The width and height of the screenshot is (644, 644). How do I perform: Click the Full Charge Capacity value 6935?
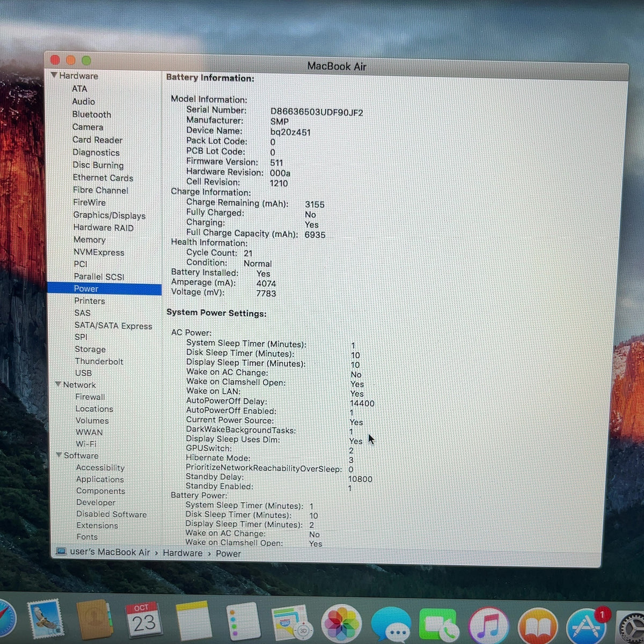[315, 235]
